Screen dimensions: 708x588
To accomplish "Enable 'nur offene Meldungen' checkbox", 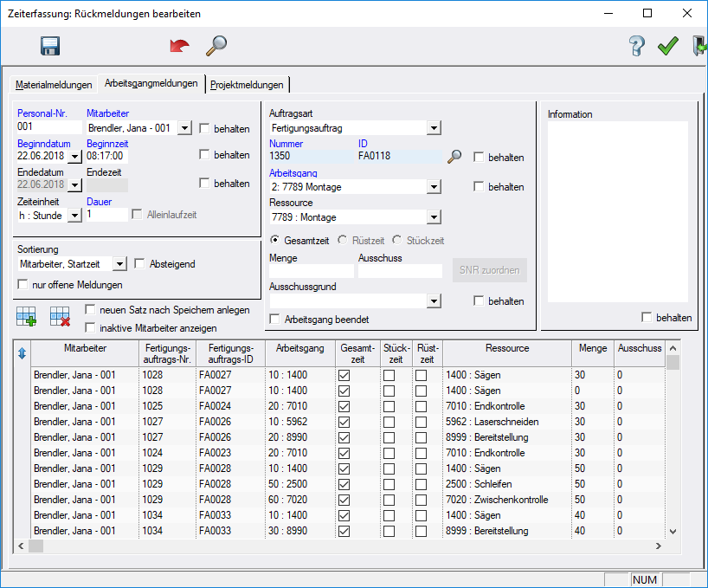I will 23,285.
